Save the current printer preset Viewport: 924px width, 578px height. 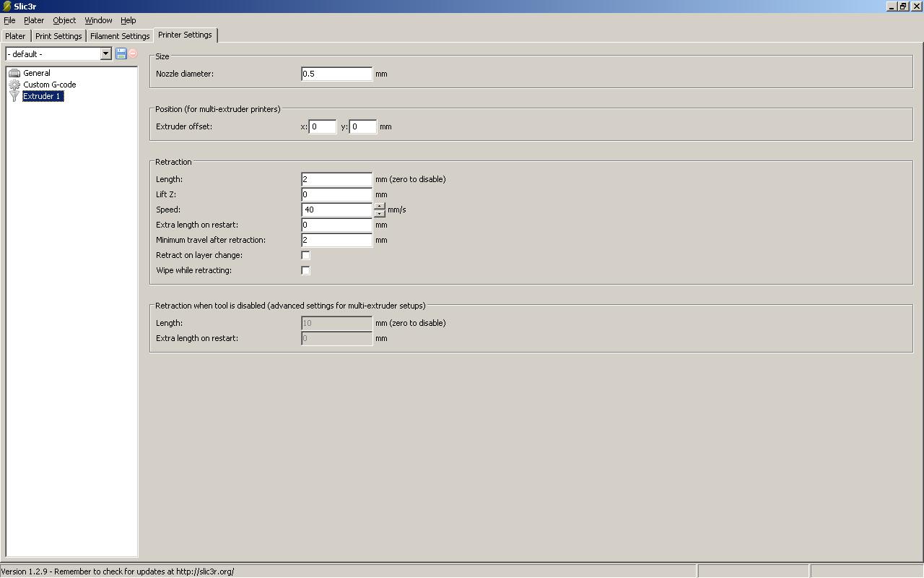click(x=121, y=53)
